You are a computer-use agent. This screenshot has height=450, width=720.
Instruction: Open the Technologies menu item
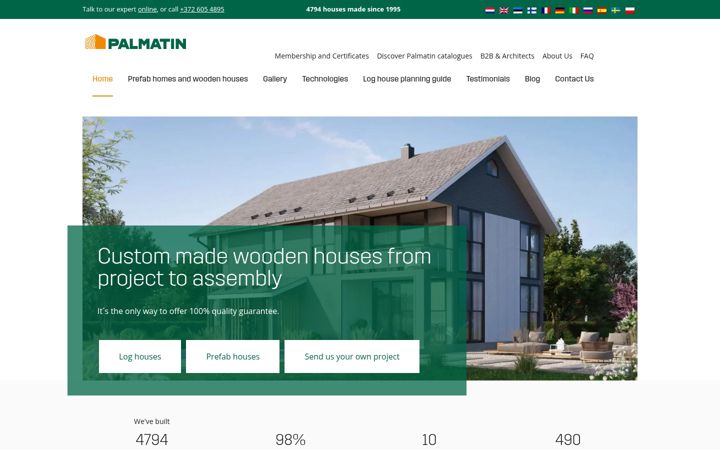[325, 79]
